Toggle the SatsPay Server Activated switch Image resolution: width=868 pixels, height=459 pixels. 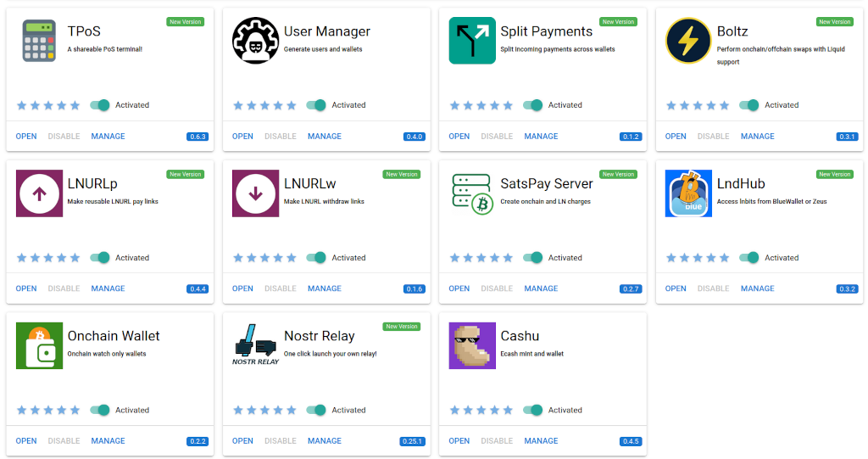532,257
